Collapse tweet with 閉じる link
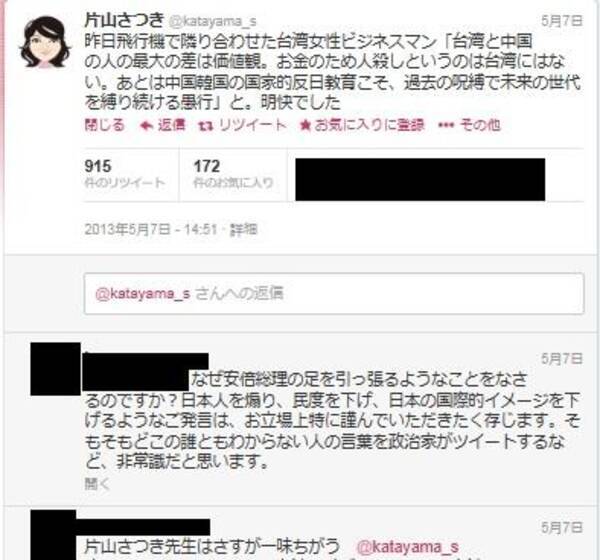The height and width of the screenshot is (560, 600). click(x=104, y=125)
